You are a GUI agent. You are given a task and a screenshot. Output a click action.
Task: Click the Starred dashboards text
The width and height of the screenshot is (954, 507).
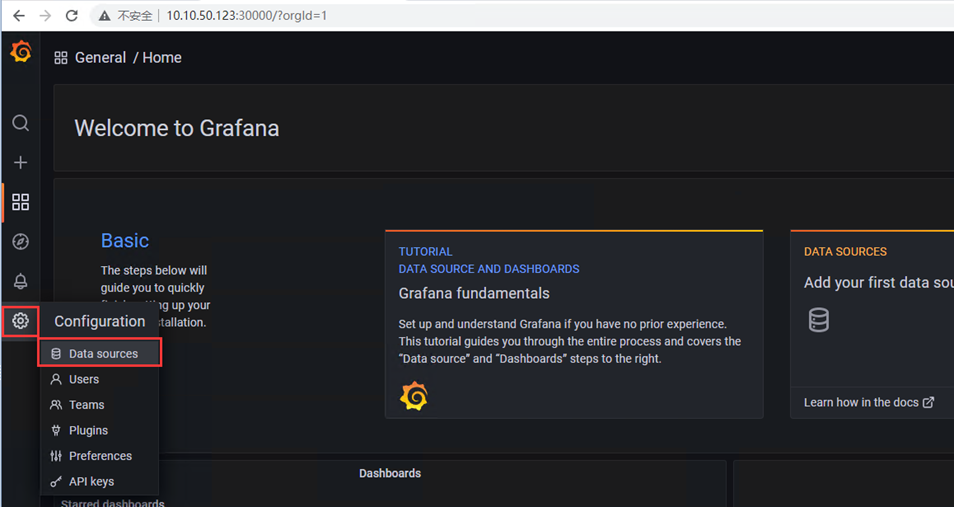113,503
